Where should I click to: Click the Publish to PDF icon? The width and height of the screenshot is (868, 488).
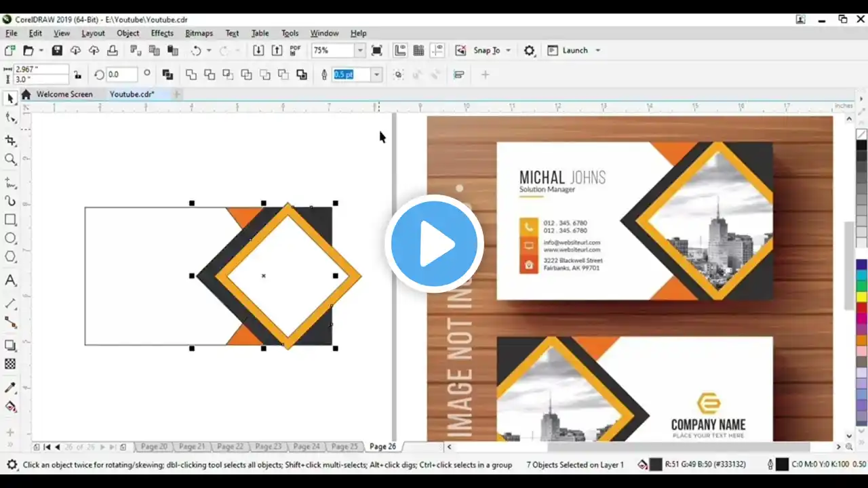[x=295, y=51]
